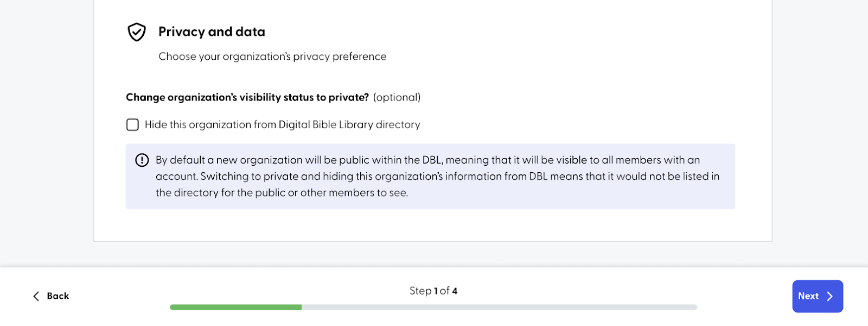Image resolution: width=868 pixels, height=326 pixels.
Task: Click the last line of notice ending 'members to see.'
Action: (282, 193)
